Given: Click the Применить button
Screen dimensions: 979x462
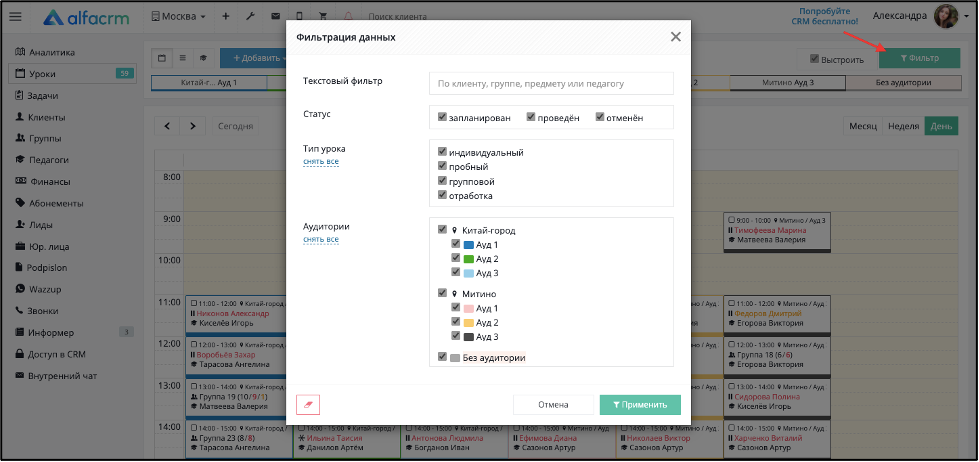Looking at the screenshot, I should pyautogui.click(x=640, y=405).
